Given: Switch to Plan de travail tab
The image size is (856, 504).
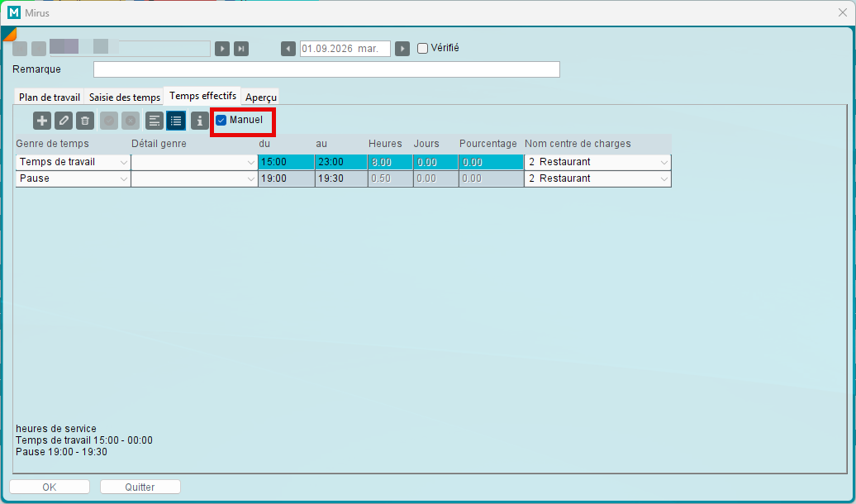Looking at the screenshot, I should pos(50,97).
